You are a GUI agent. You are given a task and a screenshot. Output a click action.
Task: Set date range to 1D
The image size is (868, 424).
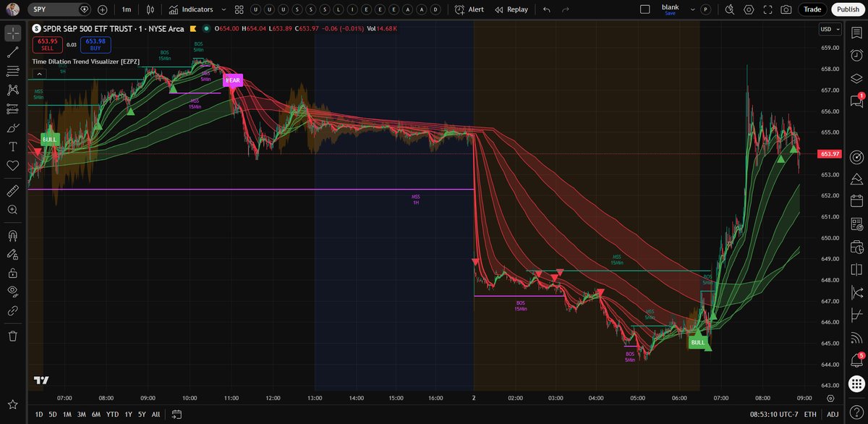click(38, 415)
